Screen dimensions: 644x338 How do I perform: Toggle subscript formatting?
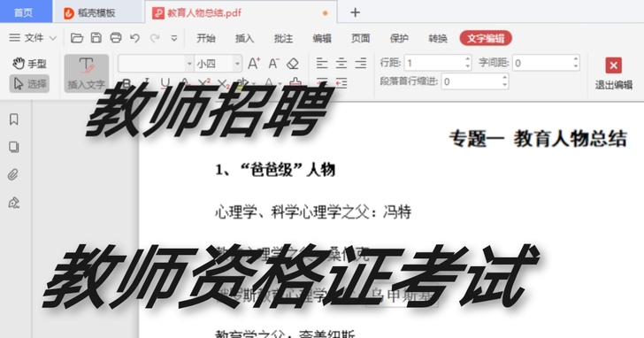click(x=224, y=83)
